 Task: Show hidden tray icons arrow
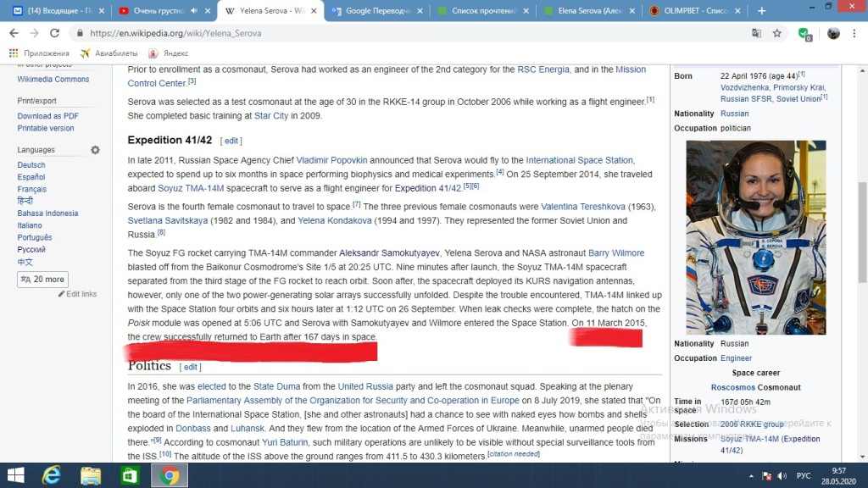(x=751, y=476)
